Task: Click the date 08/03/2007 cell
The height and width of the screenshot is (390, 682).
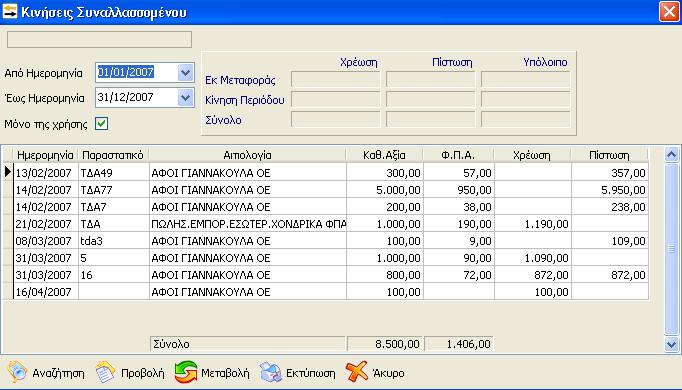Action: pos(46,241)
